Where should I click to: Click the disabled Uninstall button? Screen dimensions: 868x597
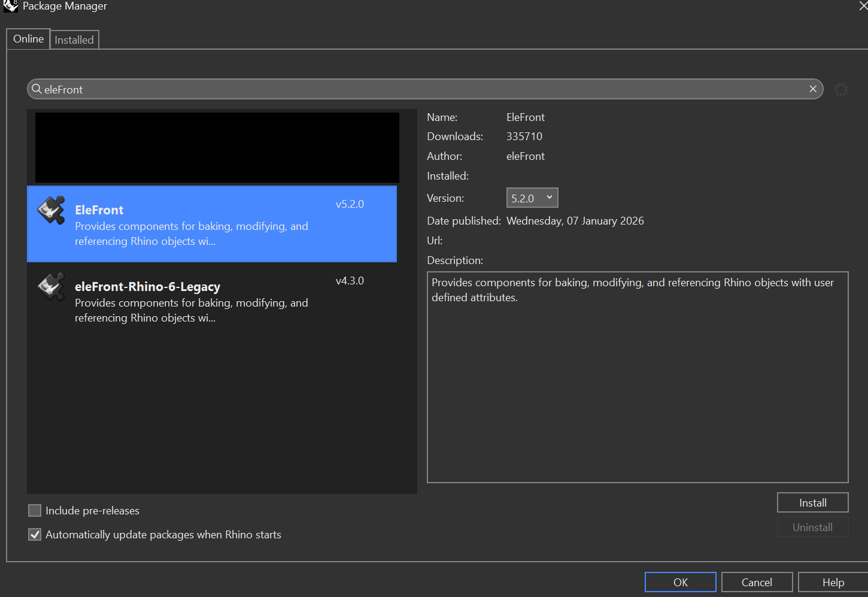[812, 527]
